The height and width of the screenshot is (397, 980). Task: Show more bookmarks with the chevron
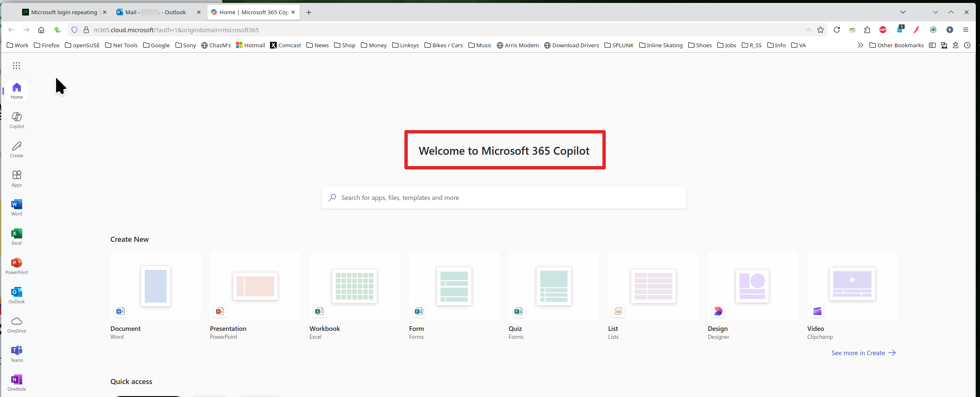(x=860, y=45)
